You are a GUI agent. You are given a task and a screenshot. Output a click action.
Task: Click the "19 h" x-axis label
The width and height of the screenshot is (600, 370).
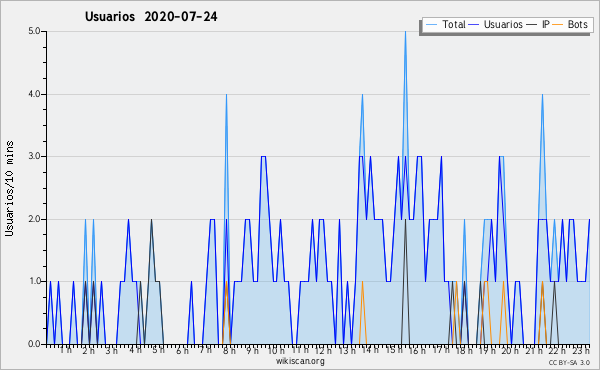pos(487,351)
